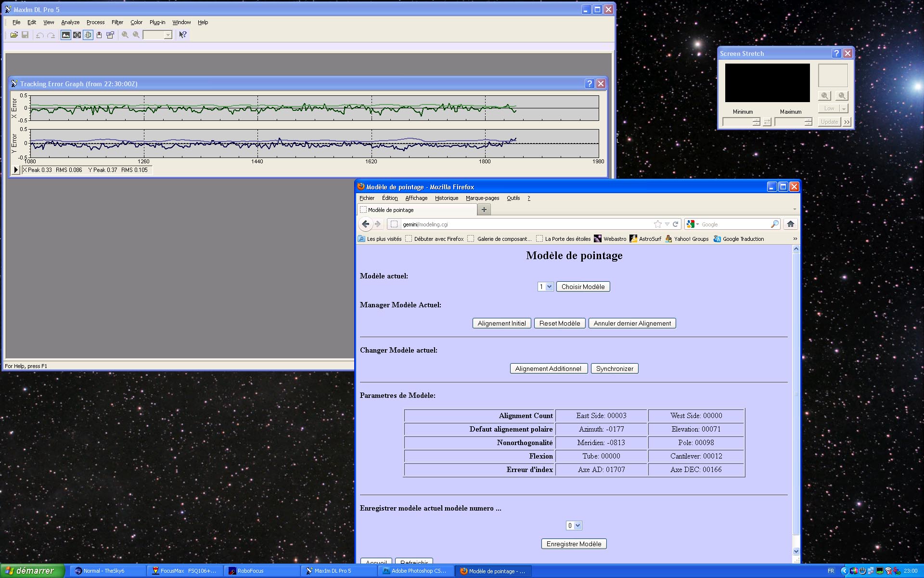
Task: Open the Analyze menu in MaxIm DL
Action: click(x=70, y=22)
